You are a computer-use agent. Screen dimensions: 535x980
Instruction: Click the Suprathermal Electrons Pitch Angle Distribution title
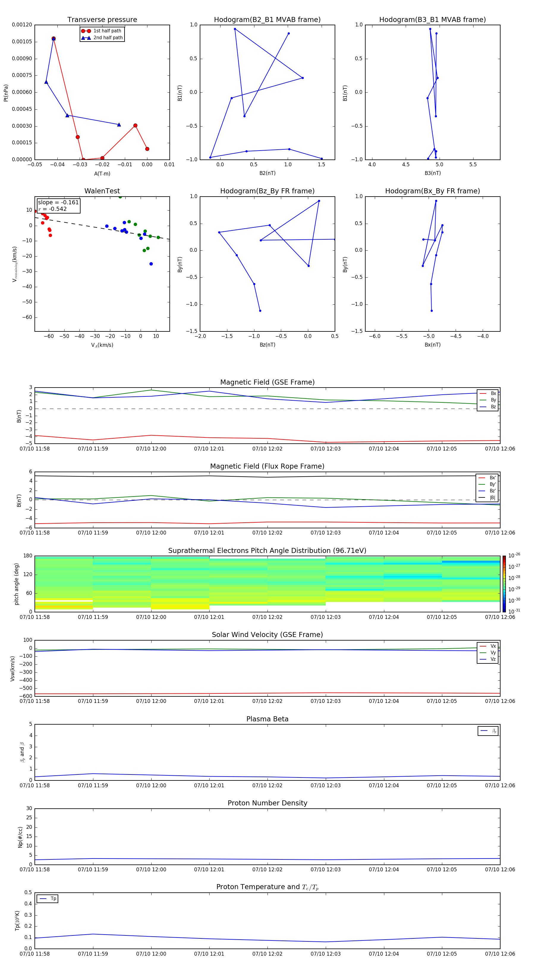point(267,551)
